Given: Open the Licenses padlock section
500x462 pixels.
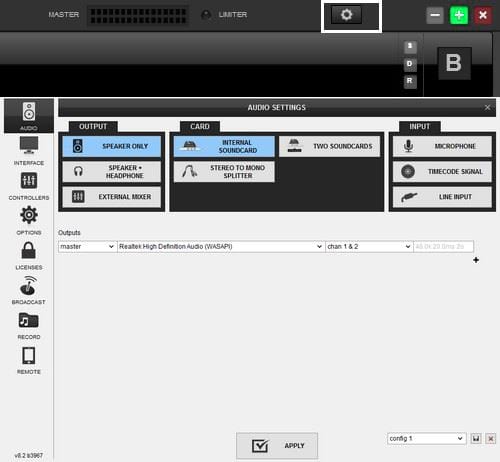Looking at the screenshot, I should pyautogui.click(x=29, y=256).
